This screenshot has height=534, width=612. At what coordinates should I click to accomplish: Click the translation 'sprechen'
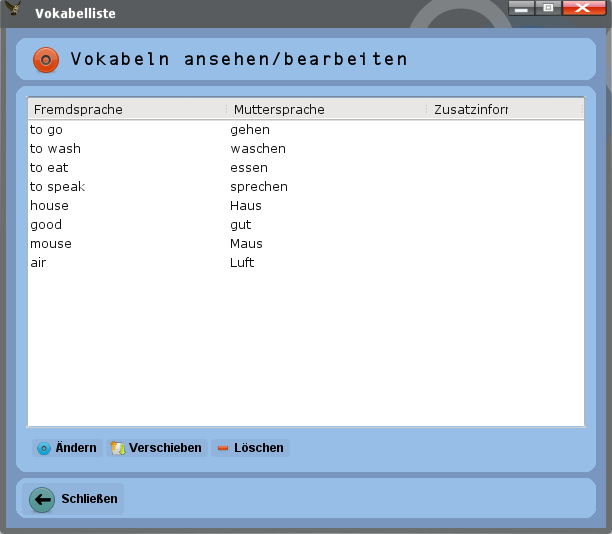pos(259,187)
